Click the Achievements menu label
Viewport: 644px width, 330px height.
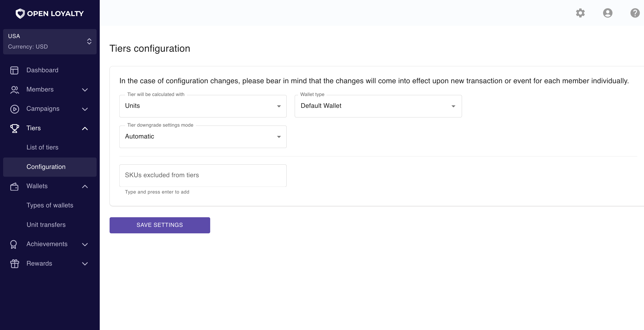47,244
